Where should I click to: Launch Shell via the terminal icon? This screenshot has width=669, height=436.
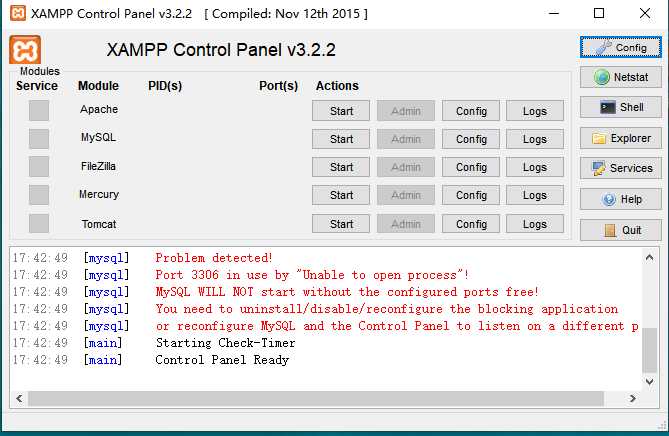[620, 107]
